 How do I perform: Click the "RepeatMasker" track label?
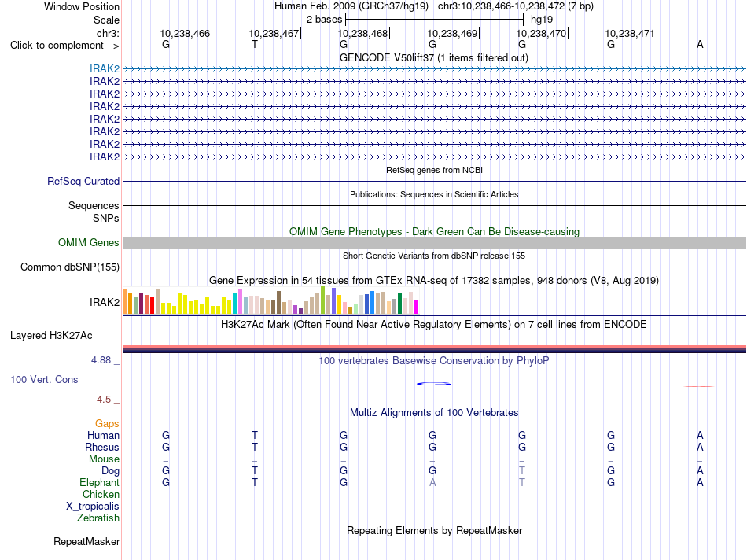point(86,541)
